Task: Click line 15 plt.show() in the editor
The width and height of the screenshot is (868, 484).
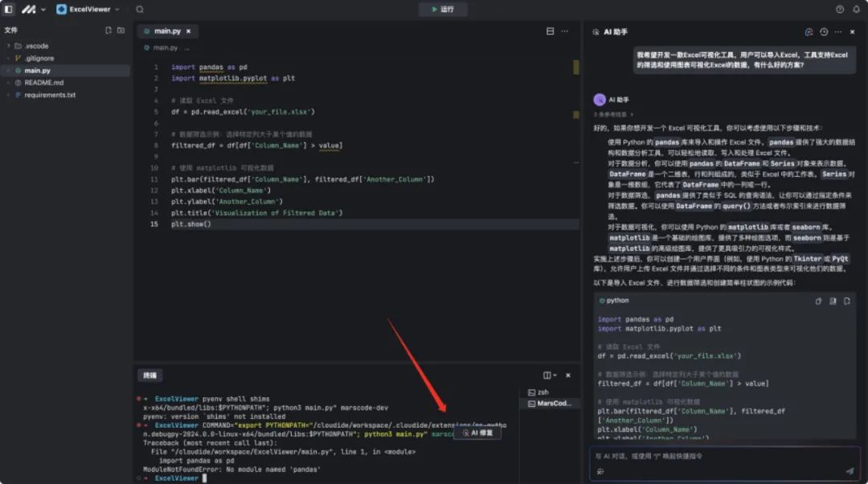Action: coord(191,224)
